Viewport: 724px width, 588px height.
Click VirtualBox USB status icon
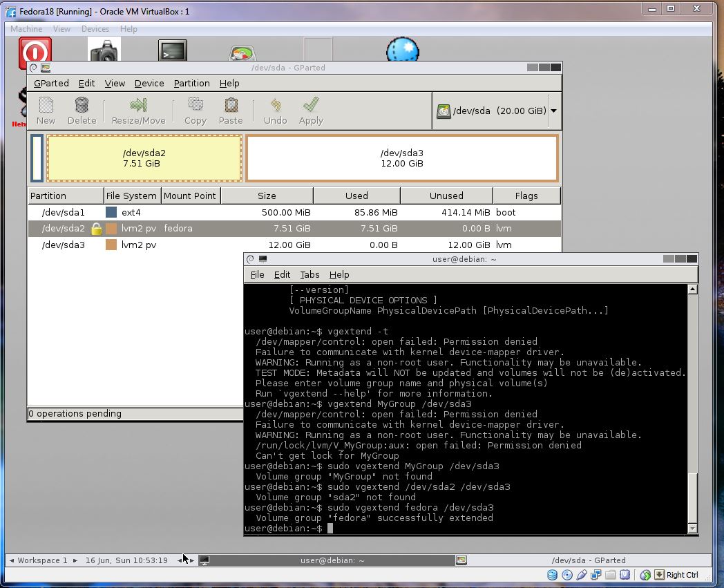[581, 575]
